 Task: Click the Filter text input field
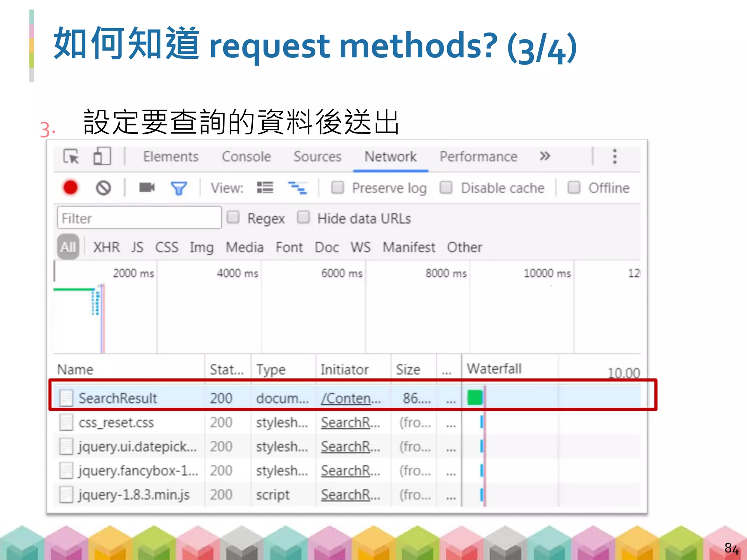(139, 218)
